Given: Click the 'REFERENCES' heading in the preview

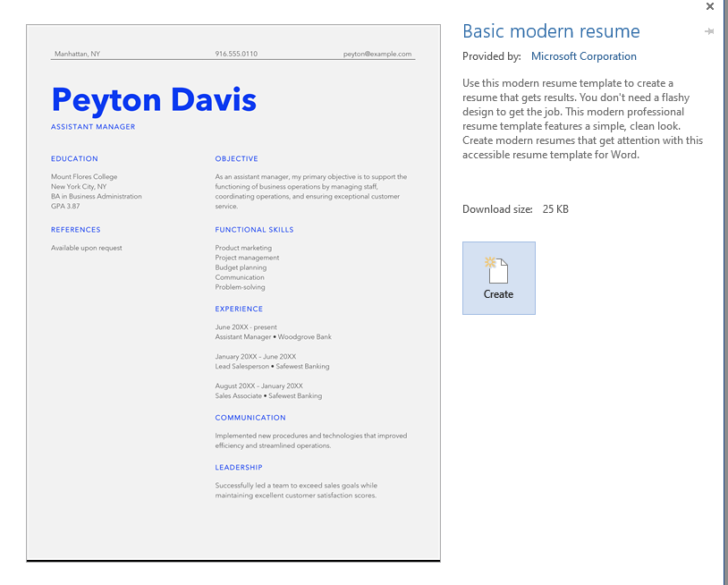Looking at the screenshot, I should coord(76,230).
